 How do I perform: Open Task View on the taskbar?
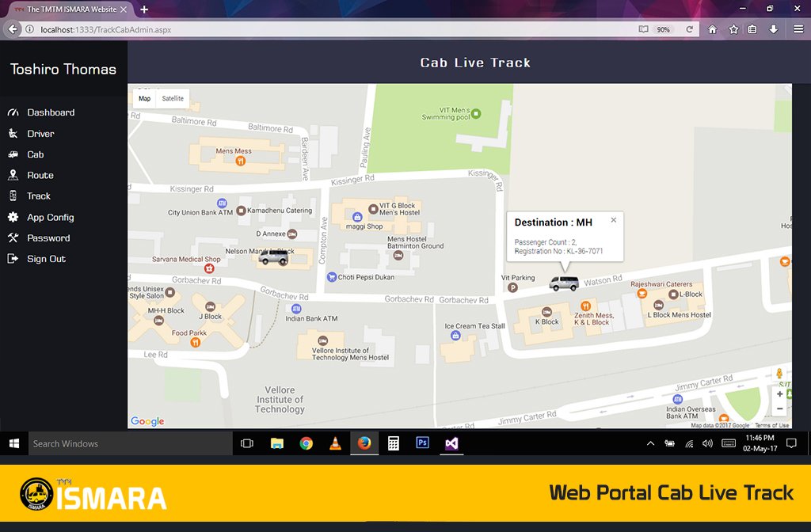247,443
